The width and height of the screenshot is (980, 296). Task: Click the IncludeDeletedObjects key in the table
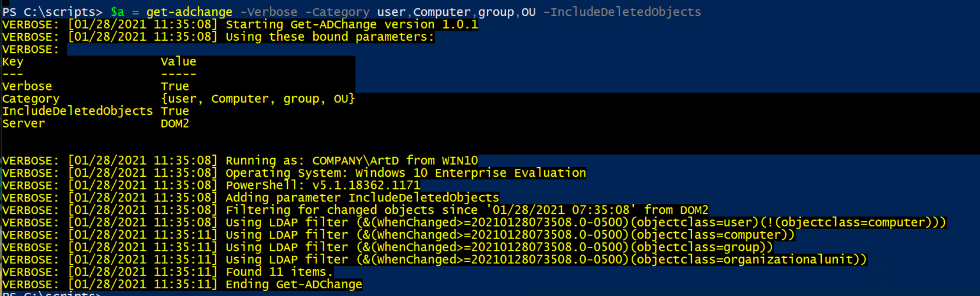[77, 111]
